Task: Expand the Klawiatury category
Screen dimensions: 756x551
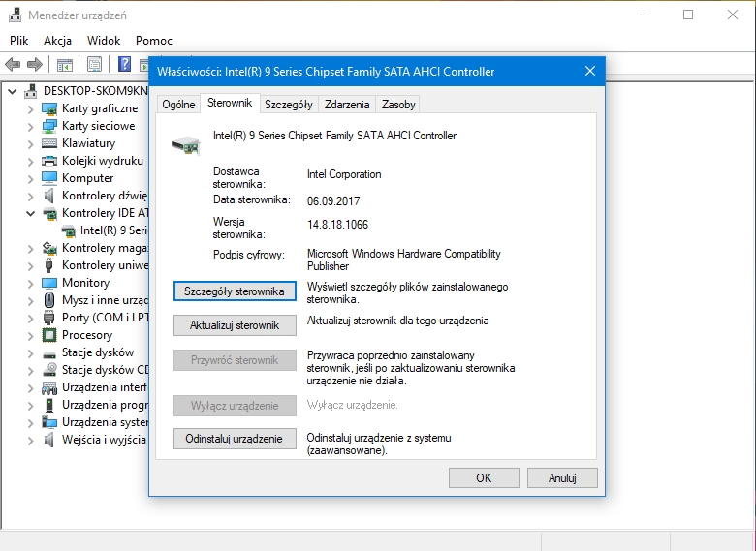Action: (x=30, y=144)
